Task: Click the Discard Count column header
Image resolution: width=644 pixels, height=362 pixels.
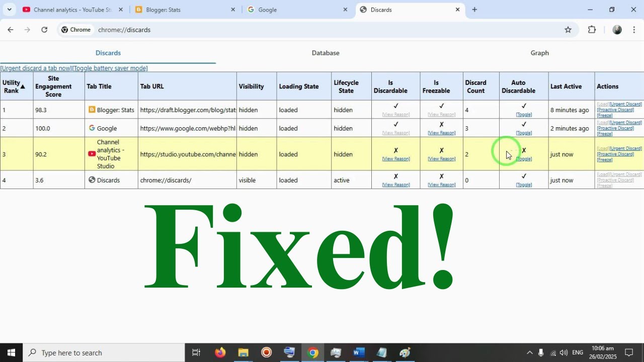Action: tap(481, 86)
